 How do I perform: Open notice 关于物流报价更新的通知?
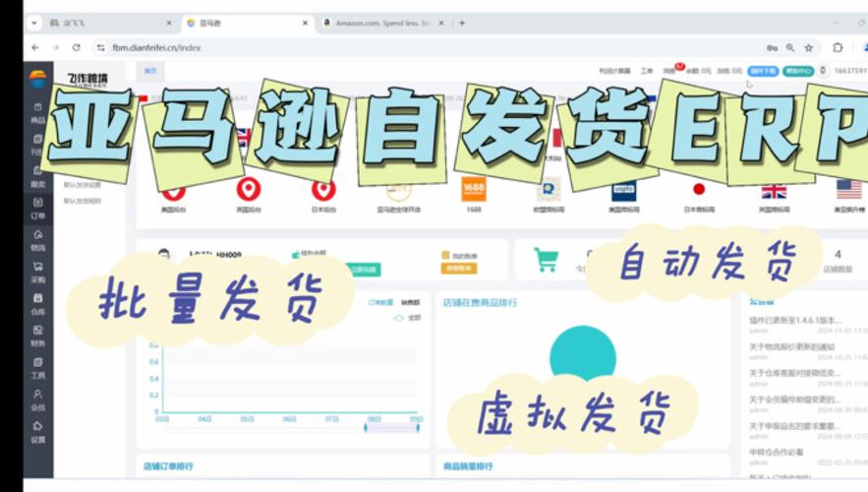(x=791, y=346)
